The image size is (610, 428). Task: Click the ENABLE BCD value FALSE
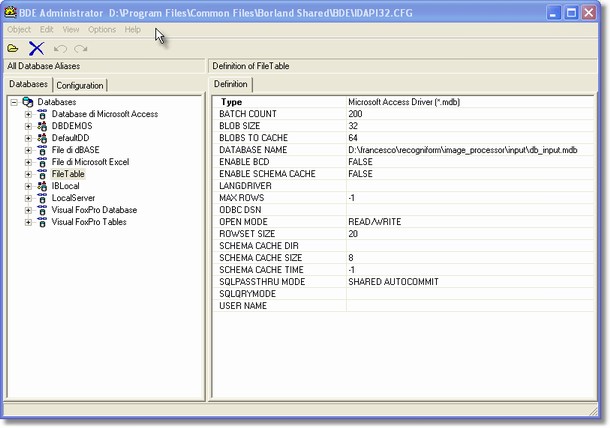(x=360, y=162)
